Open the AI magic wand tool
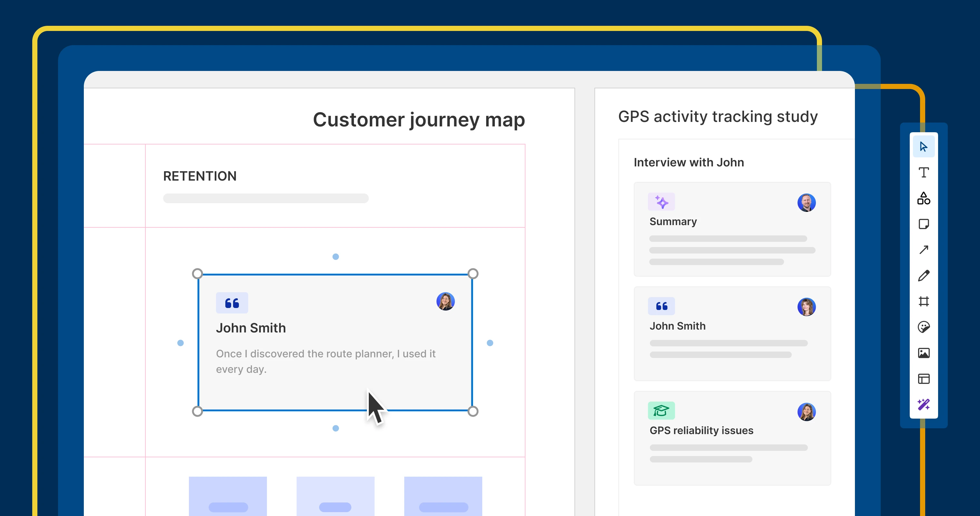Image resolution: width=980 pixels, height=516 pixels. coord(923,404)
